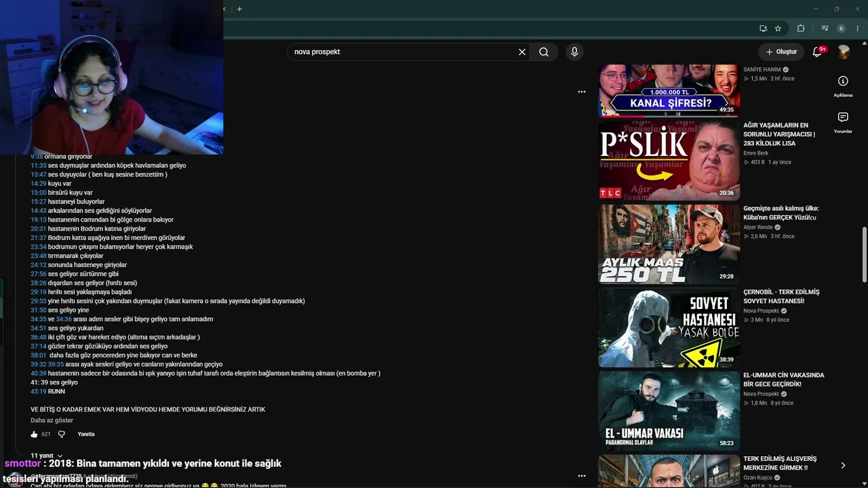Jump to timestamp 40:39 in the comment

coord(38,373)
